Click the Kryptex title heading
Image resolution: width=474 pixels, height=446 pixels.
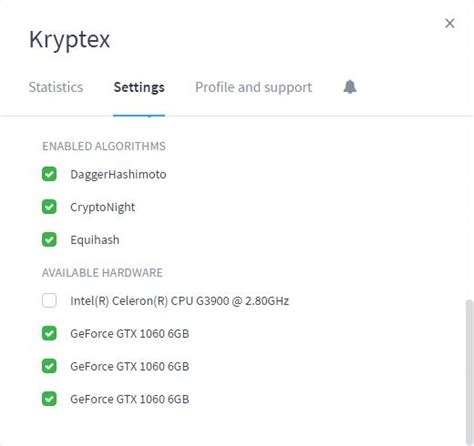click(69, 40)
